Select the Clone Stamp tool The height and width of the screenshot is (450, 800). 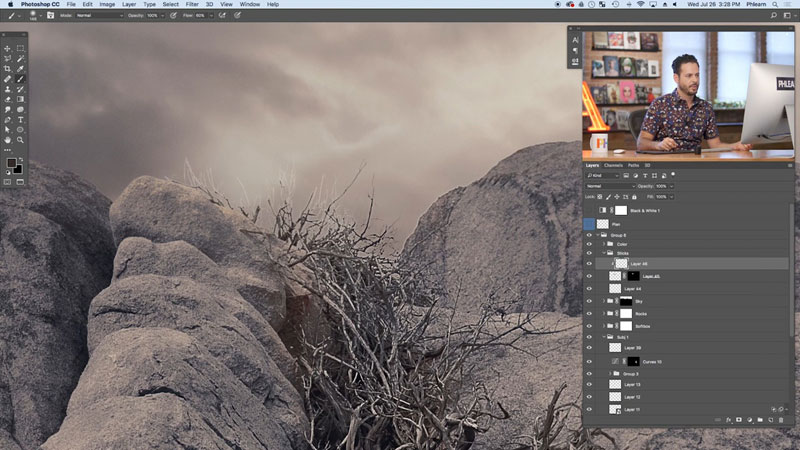7,89
